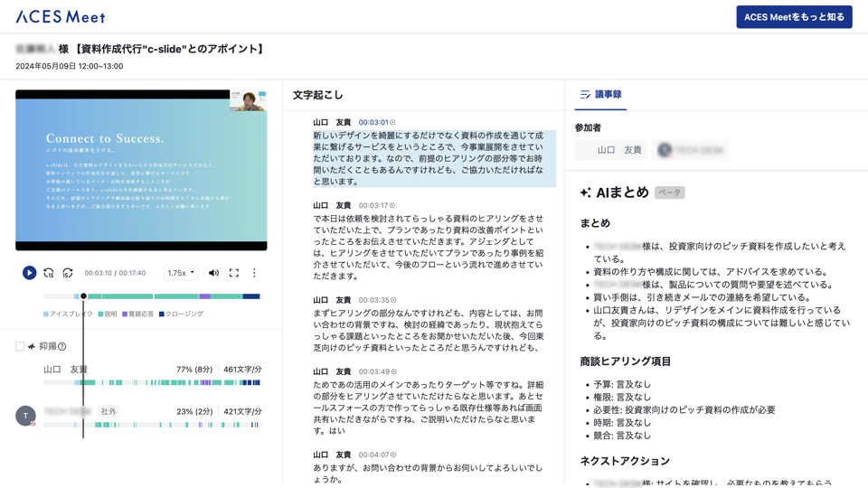Skip forward 15 seconds in the recording
Viewport: 868px width, 488px height.
pyautogui.click(x=68, y=273)
